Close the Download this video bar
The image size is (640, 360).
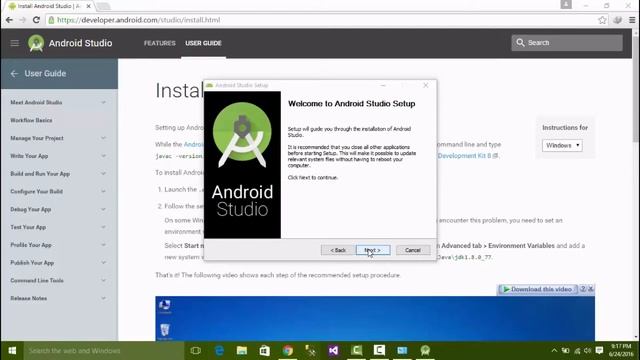590,289
